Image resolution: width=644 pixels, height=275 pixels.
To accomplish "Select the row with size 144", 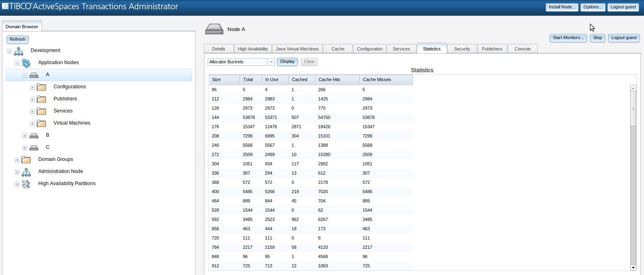I will [x=311, y=117].
